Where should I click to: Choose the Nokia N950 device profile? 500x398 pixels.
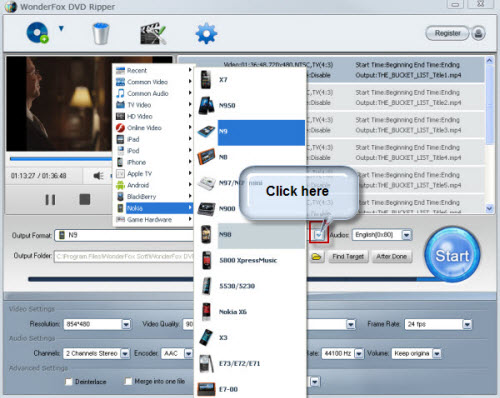coord(251,105)
